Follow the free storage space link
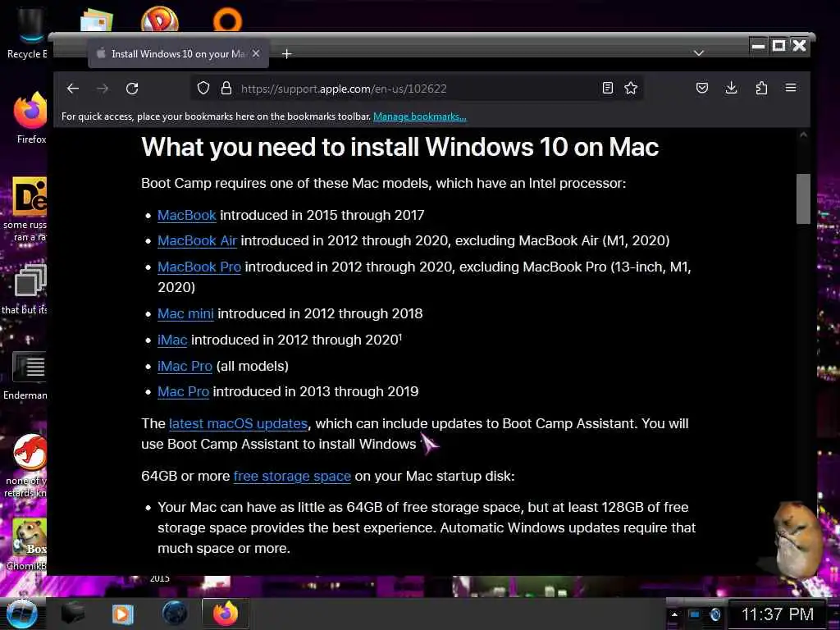 (x=292, y=477)
